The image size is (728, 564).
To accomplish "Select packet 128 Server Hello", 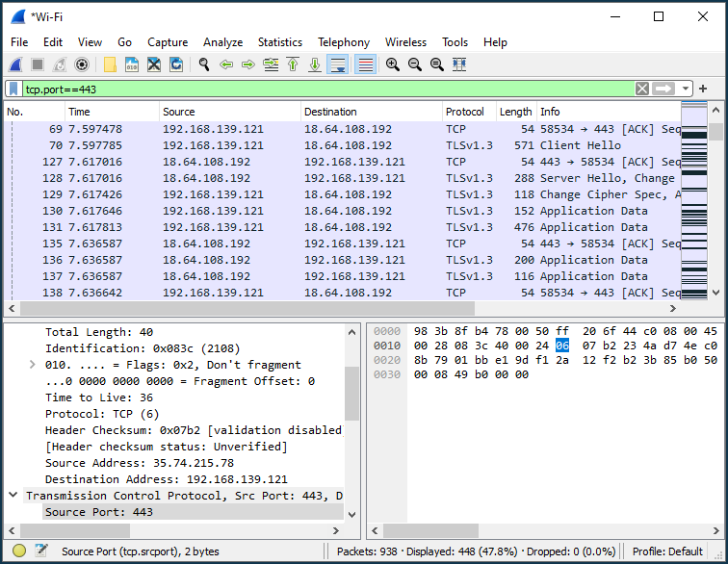I will [343, 178].
